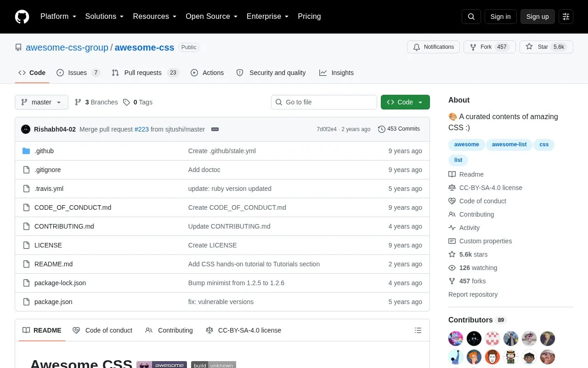Click Rishabh04-02's avatar in commit bar

[x=26, y=129]
